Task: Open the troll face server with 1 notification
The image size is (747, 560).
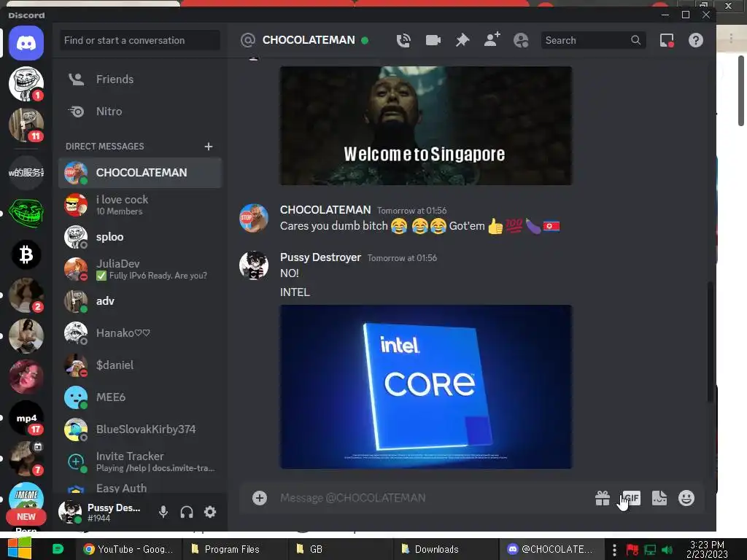Action: pos(26,84)
